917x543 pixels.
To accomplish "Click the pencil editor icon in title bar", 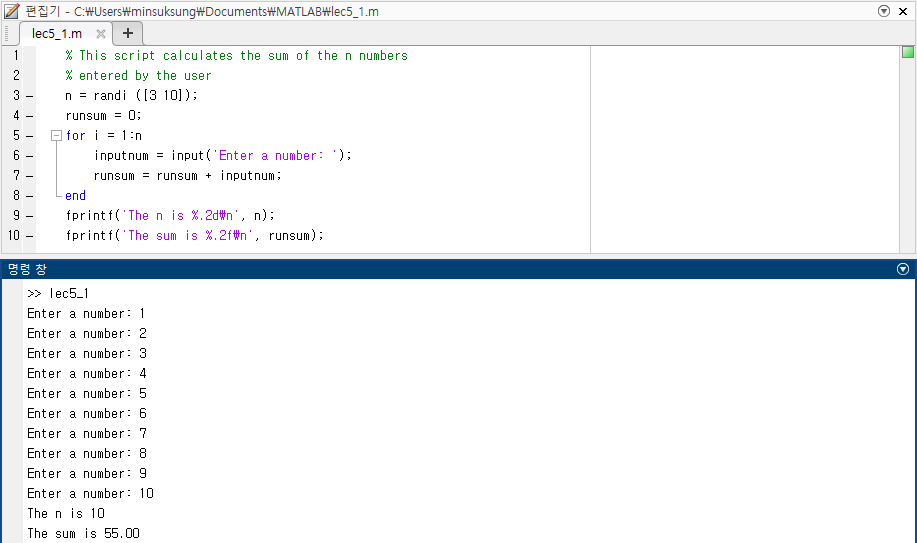I will [x=12, y=11].
